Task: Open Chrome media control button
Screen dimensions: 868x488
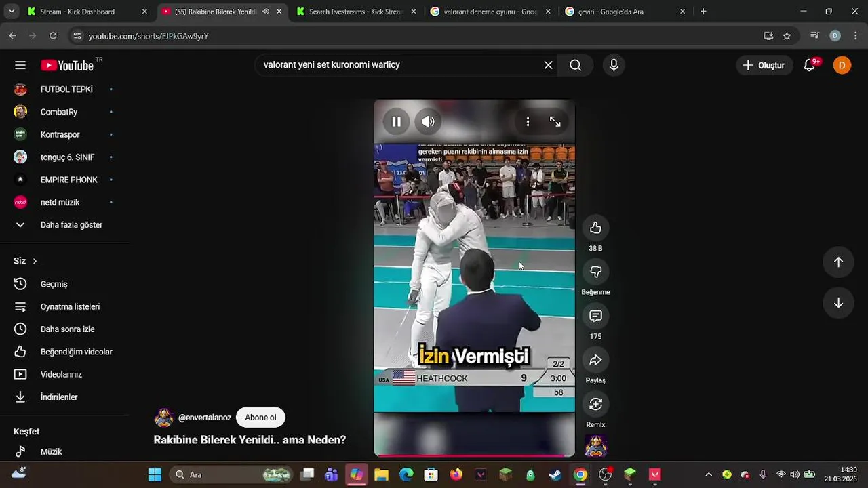Action: 815,36
